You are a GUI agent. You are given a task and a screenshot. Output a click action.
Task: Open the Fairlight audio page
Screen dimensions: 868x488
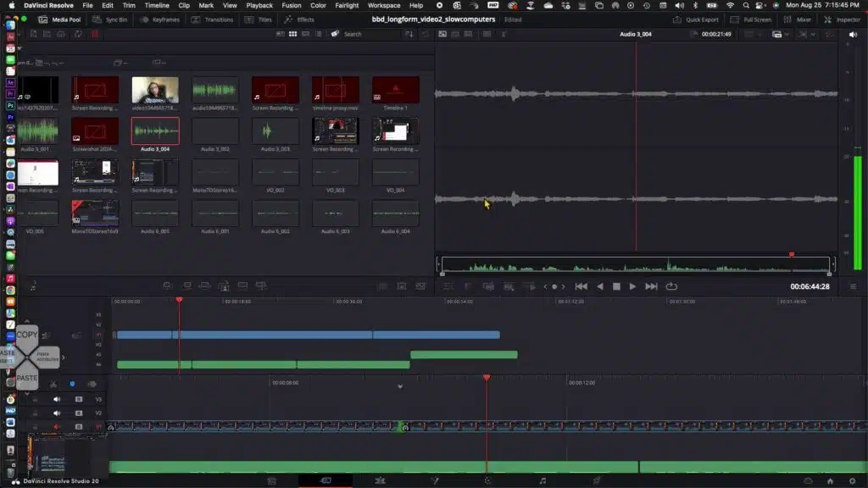[x=542, y=479]
